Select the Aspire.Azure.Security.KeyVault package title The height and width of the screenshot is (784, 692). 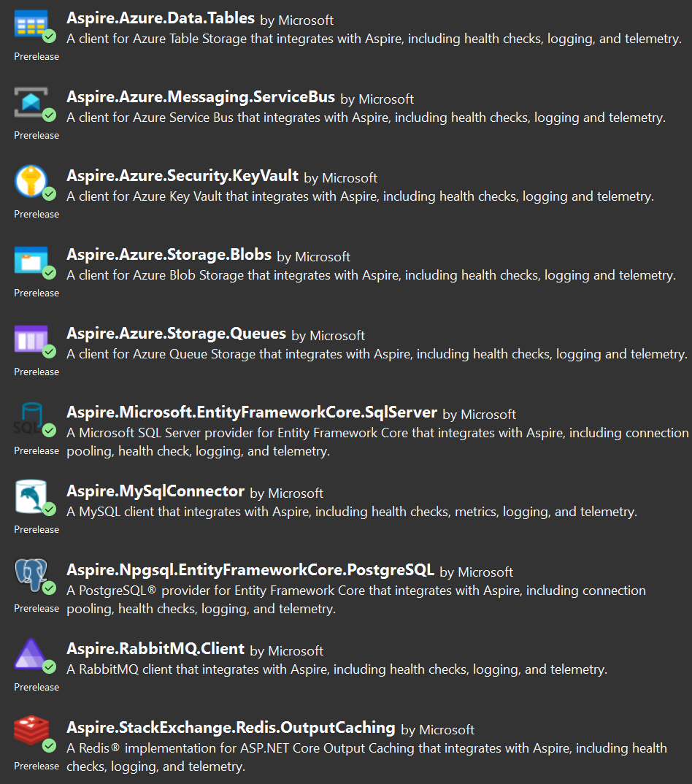coord(182,176)
